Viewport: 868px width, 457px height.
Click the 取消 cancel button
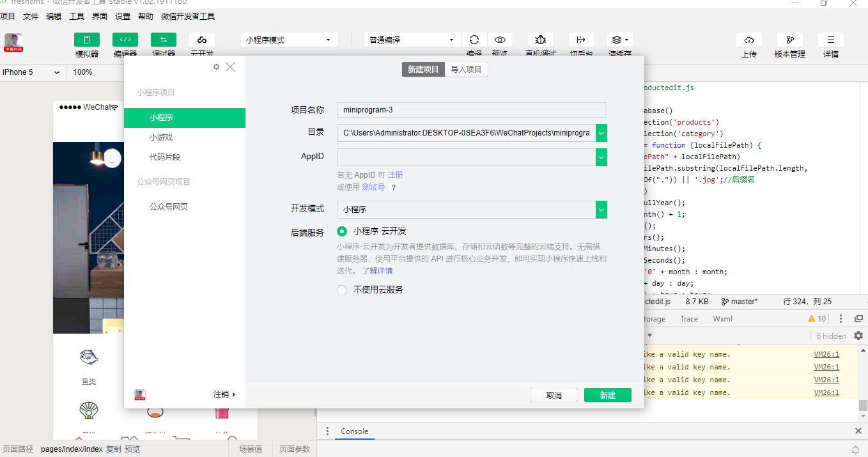(554, 395)
